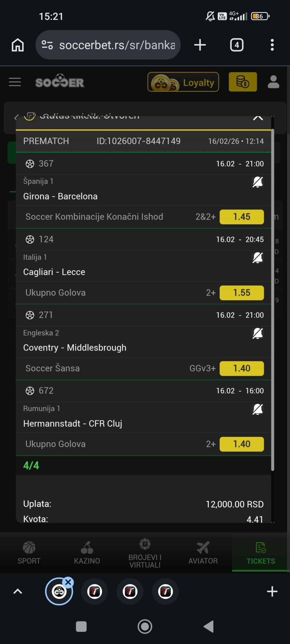Image resolution: width=290 pixels, height=644 pixels.
Task: Open the hamburger side menu
Action: pos(15,82)
